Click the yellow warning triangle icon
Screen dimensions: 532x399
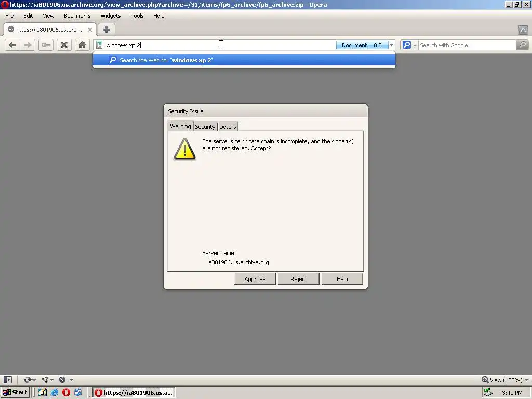pyautogui.click(x=184, y=149)
